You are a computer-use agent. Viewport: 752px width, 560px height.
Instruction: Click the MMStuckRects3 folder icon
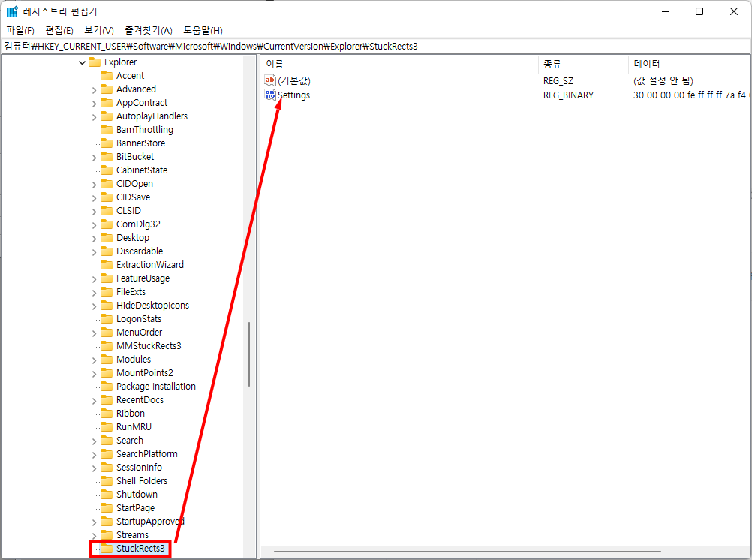(107, 345)
